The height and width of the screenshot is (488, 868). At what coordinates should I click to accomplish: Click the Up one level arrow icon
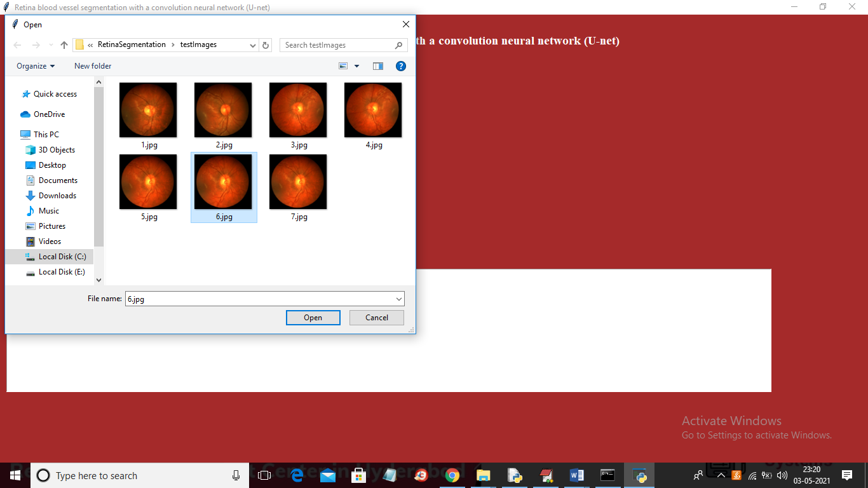click(64, 45)
